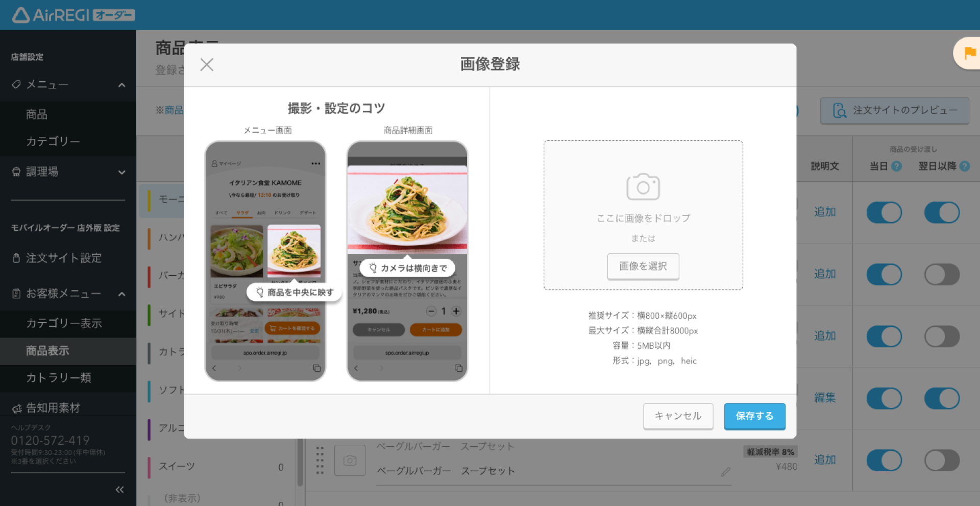Screen dimensions: 980x506
Task: Click the キャンセル button
Action: coord(678,416)
